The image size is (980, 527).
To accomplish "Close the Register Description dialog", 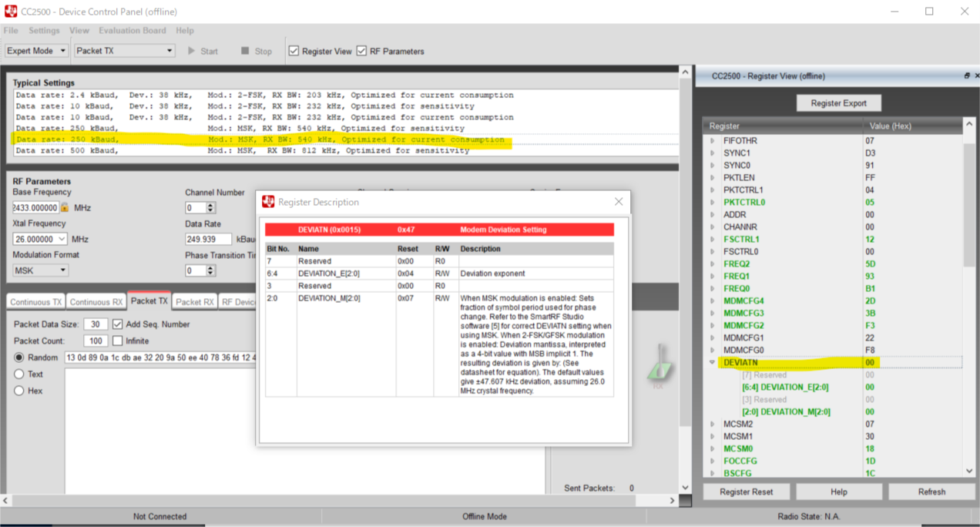I will point(619,202).
